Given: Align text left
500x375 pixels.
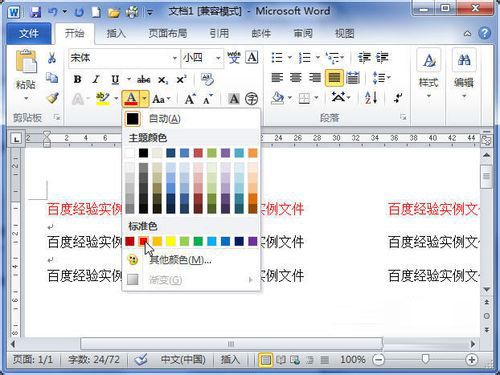Looking at the screenshot, I should [277, 78].
